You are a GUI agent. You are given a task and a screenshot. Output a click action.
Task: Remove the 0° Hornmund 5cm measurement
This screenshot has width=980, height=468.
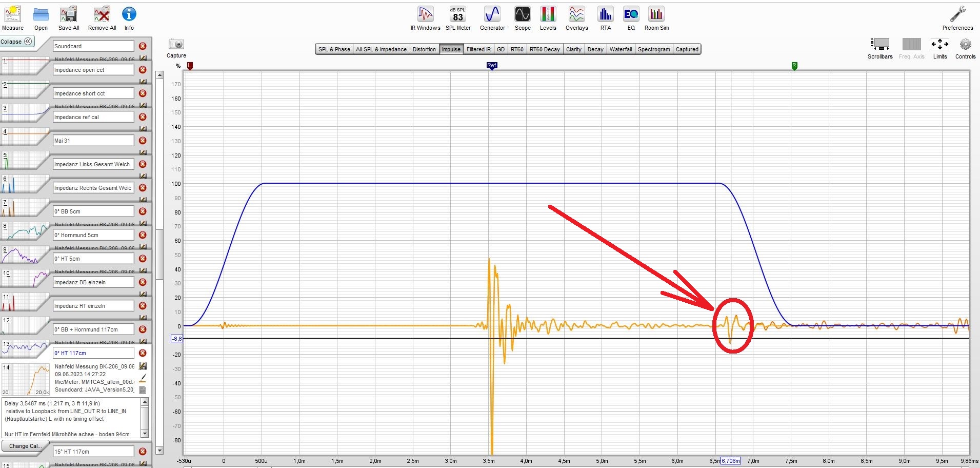tap(143, 235)
